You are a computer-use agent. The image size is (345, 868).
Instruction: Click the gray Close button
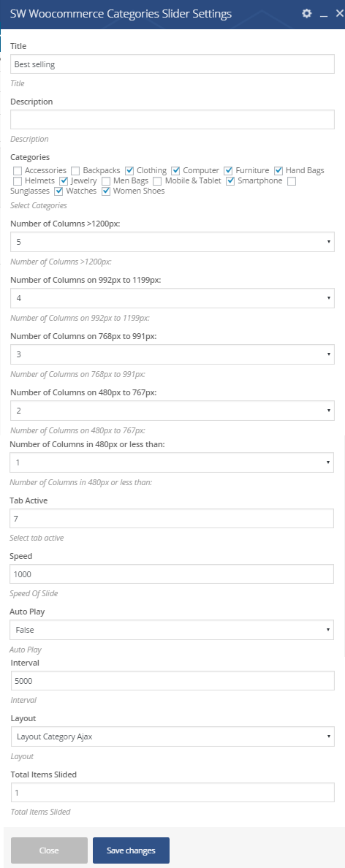[x=49, y=850]
